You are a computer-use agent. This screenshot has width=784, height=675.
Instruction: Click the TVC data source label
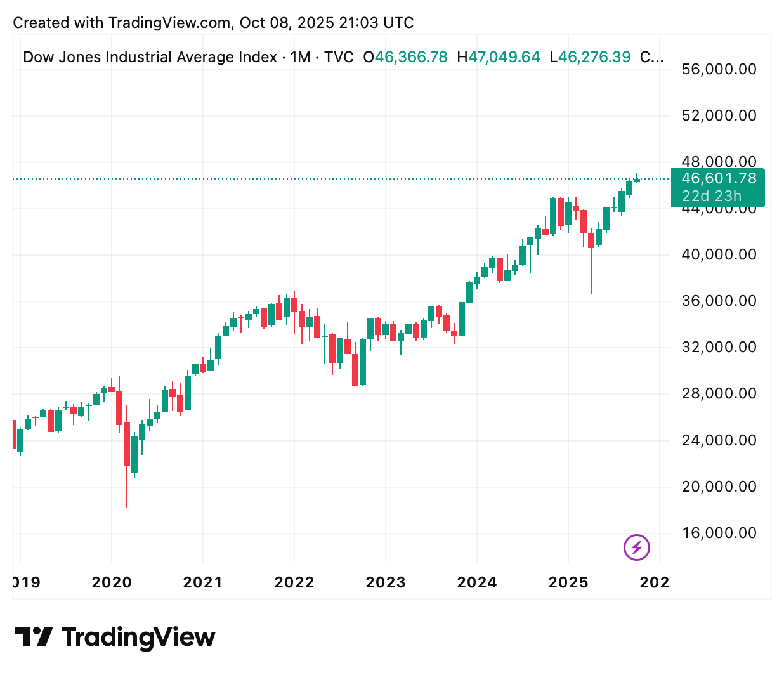pos(339,57)
